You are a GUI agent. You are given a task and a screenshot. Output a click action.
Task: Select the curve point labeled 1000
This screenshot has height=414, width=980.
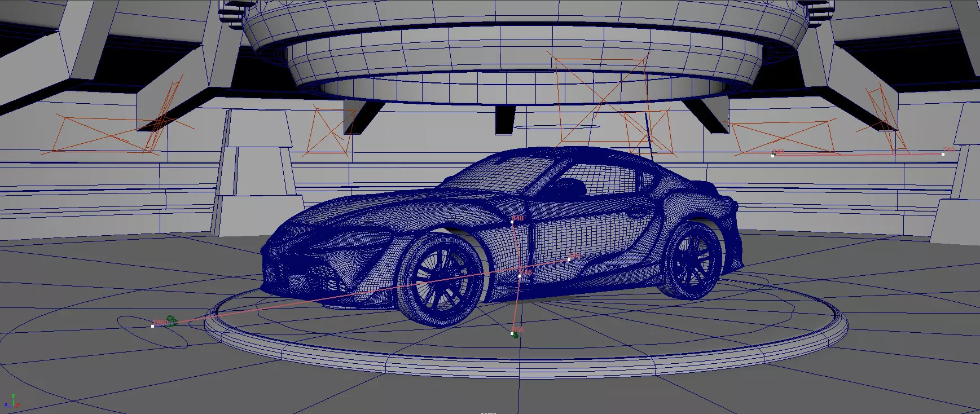tap(153, 326)
